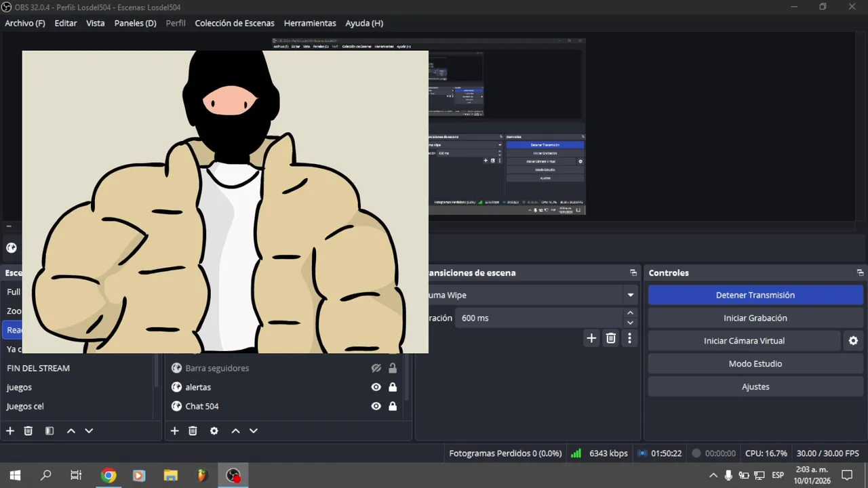This screenshot has width=868, height=488.
Task: Enable Modo Estudio
Action: click(x=755, y=364)
